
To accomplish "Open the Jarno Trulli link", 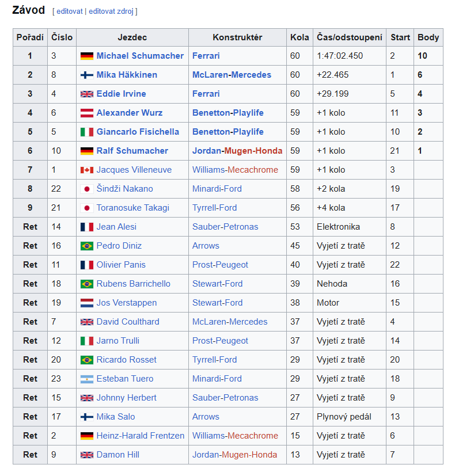I will point(118,341).
